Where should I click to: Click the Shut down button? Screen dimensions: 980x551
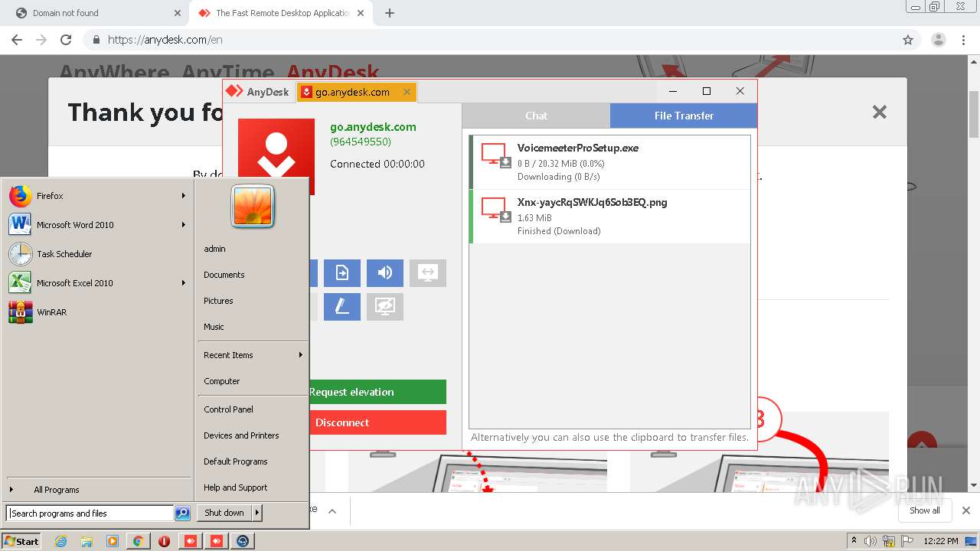[224, 513]
